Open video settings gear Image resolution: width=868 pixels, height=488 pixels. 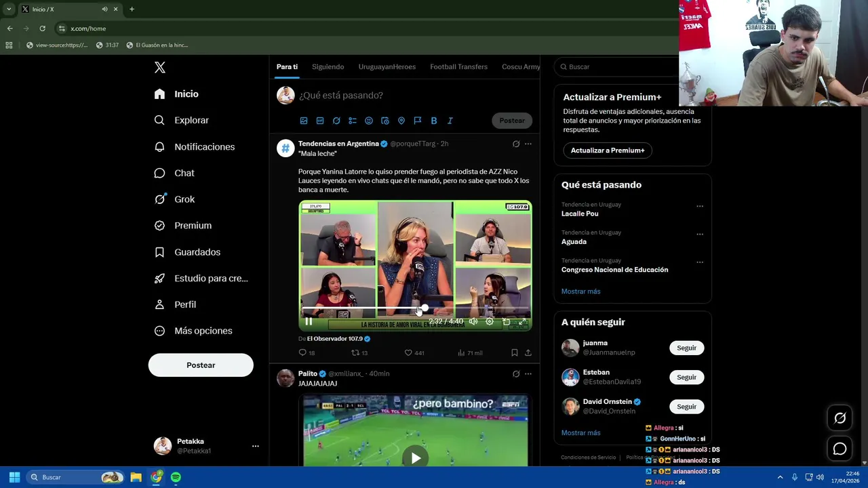tap(490, 322)
